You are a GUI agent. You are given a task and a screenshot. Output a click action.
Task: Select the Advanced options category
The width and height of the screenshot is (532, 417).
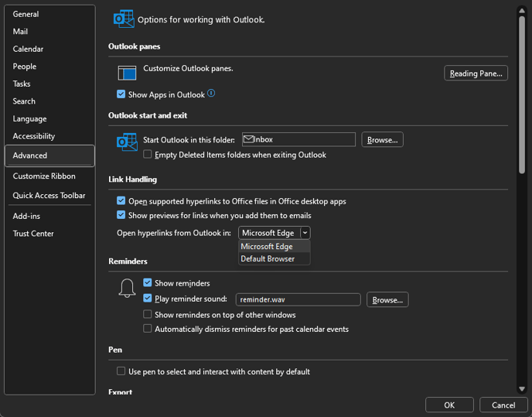pyautogui.click(x=49, y=156)
